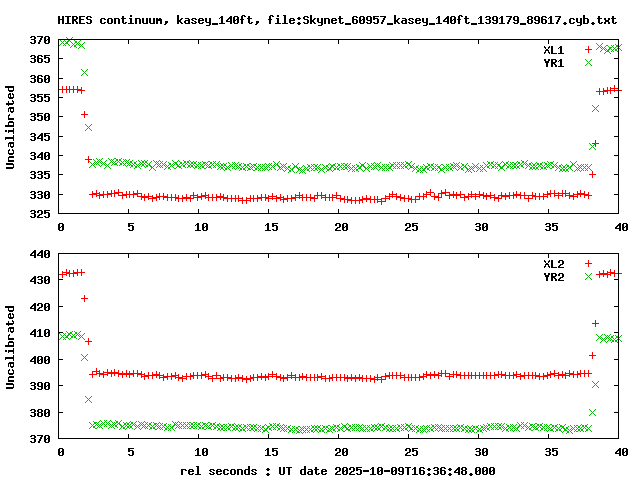Screen dimensions: 640x480
Task: Click the 40 x-axis tick under top chart
Action: click(620, 228)
